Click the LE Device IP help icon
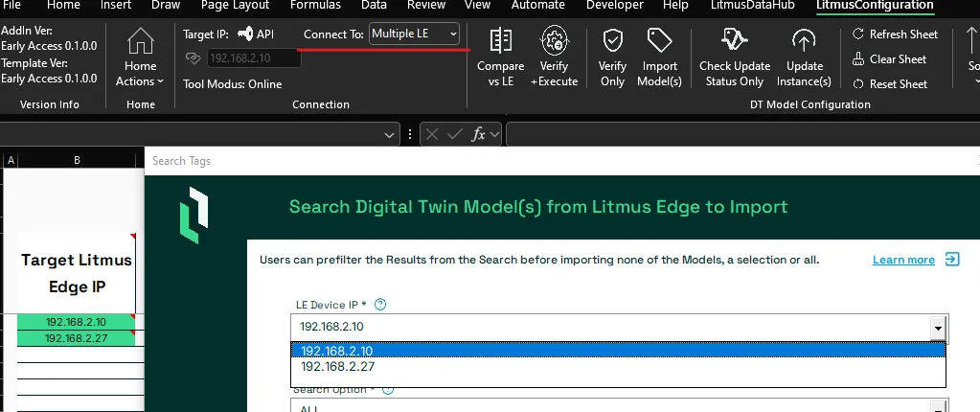The width and height of the screenshot is (980, 412). point(380,305)
